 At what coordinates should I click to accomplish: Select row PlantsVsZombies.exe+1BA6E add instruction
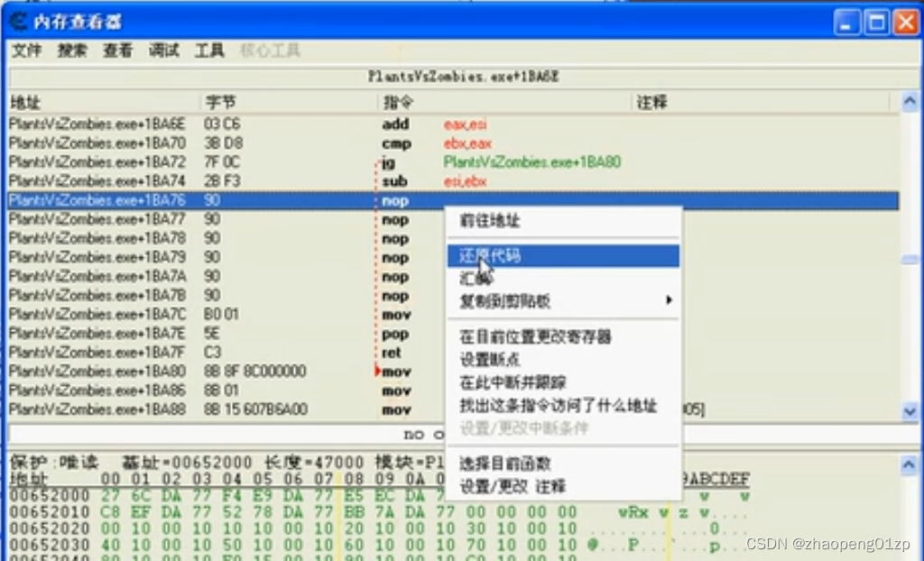pos(453,124)
